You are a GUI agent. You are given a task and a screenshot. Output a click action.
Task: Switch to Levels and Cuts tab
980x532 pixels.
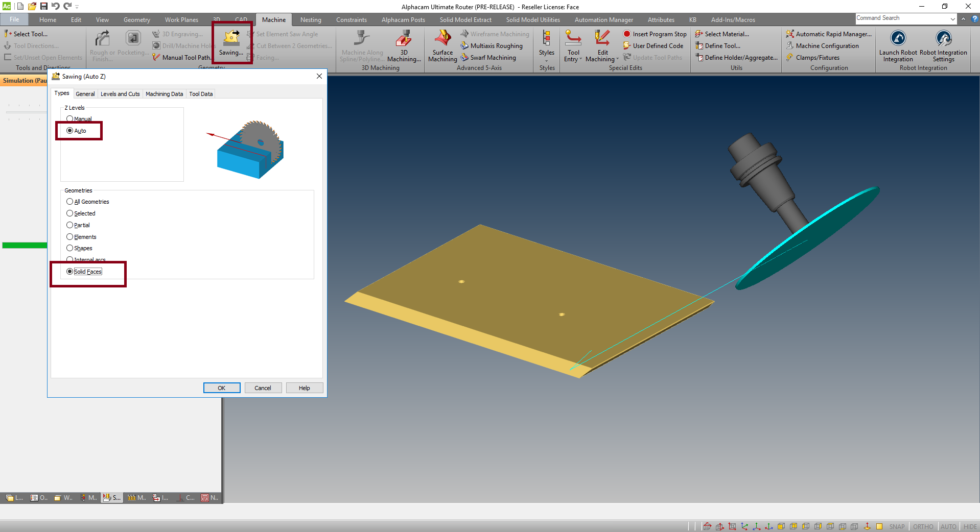[120, 94]
